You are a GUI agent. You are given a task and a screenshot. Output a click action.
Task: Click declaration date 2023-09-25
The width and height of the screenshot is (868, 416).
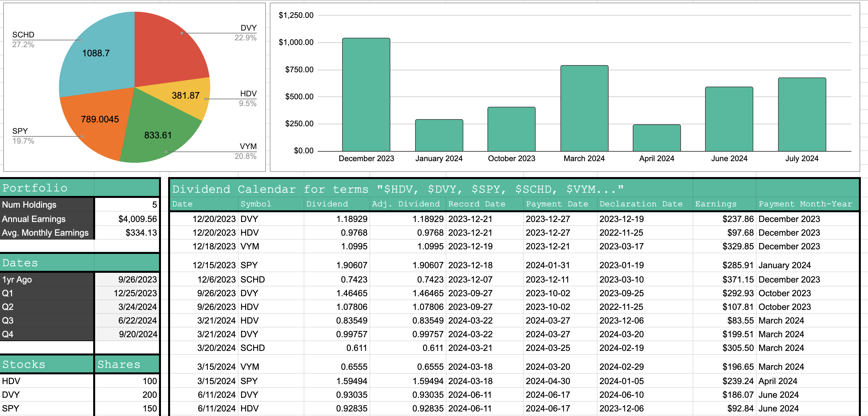(x=645, y=293)
